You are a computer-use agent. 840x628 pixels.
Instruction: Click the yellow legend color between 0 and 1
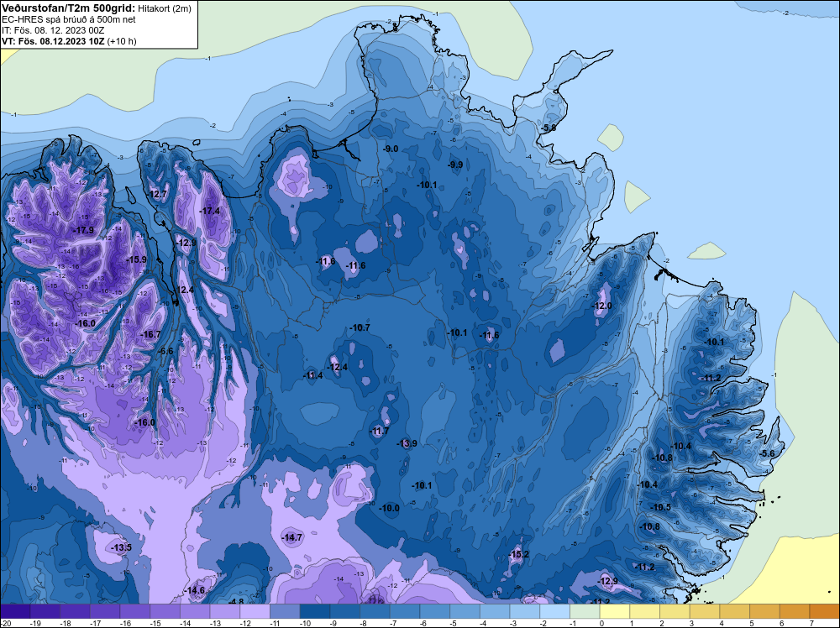click(615, 611)
